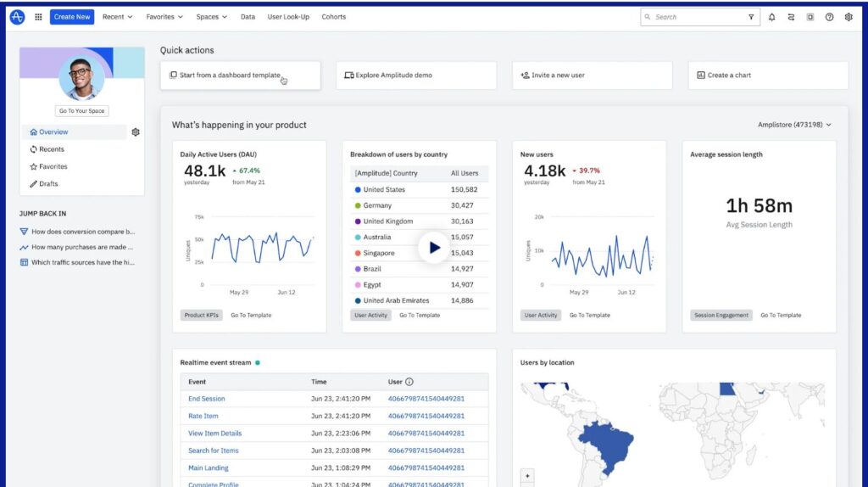This screenshot has height=487, width=868.
Task: Click Start from a dashboard template
Action: point(240,76)
